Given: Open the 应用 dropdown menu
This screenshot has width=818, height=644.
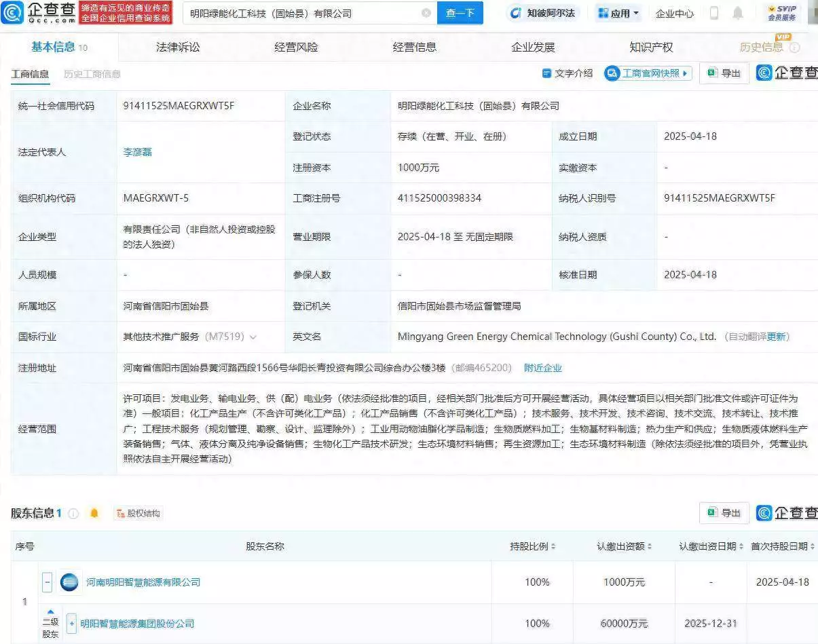Looking at the screenshot, I should click(x=618, y=13).
